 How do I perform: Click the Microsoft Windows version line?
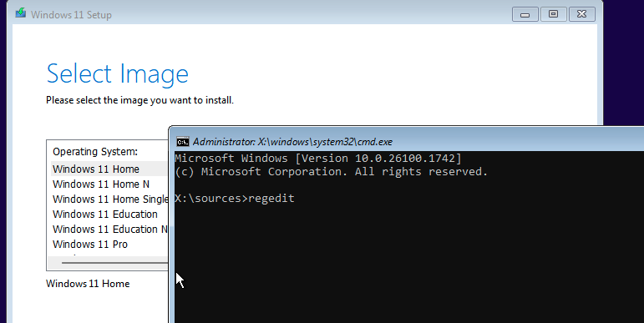point(318,158)
